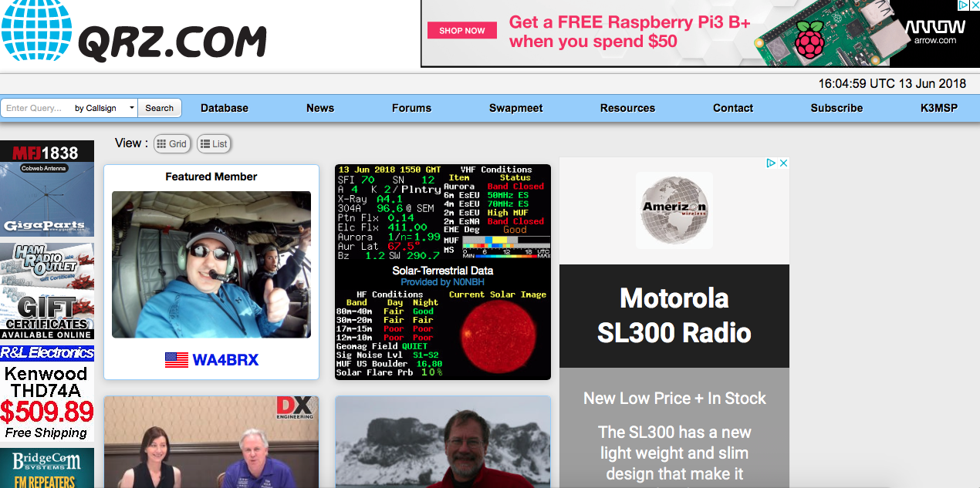980x488 pixels.
Task: Open the 'by Callsign' search type dropdown
Action: pyautogui.click(x=104, y=108)
